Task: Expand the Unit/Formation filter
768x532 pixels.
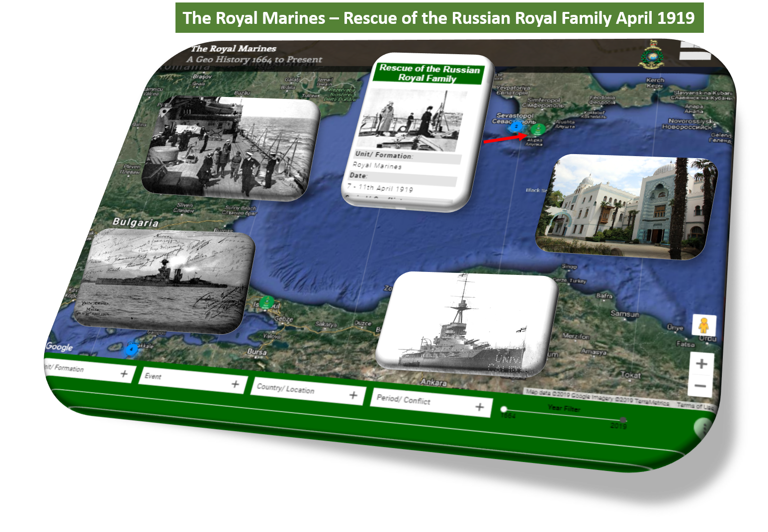Action: [x=89, y=371]
